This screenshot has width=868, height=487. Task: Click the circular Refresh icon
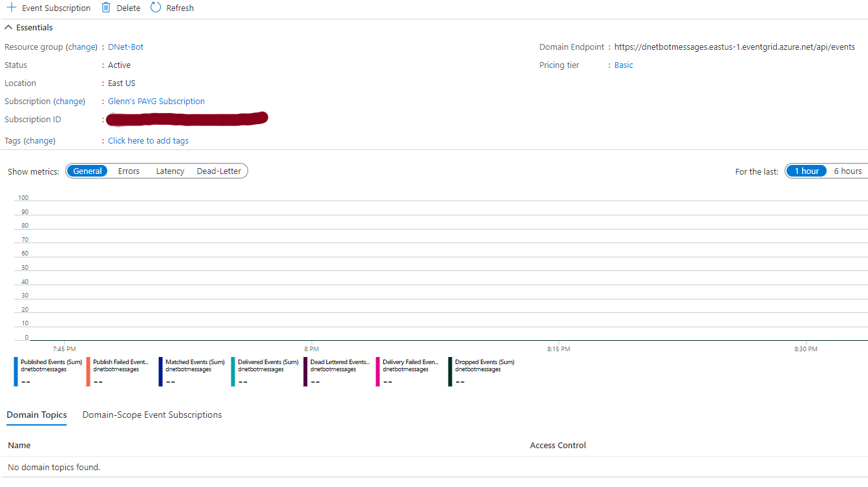point(156,8)
